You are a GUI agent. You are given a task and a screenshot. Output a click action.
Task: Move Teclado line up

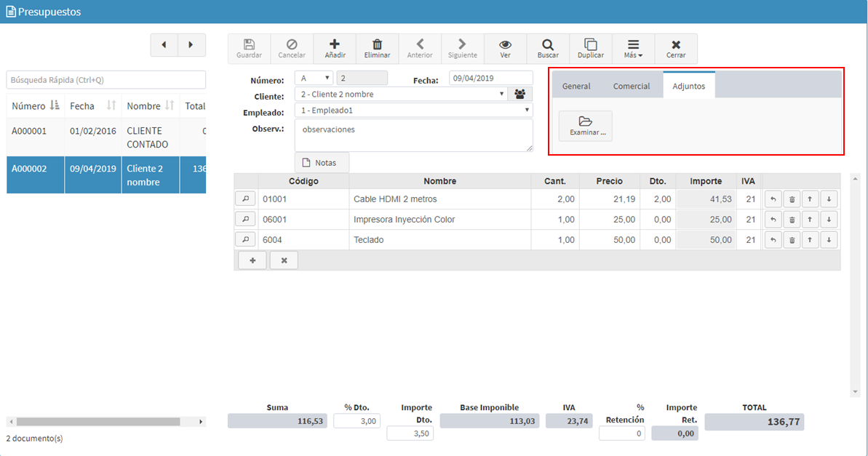[810, 240]
